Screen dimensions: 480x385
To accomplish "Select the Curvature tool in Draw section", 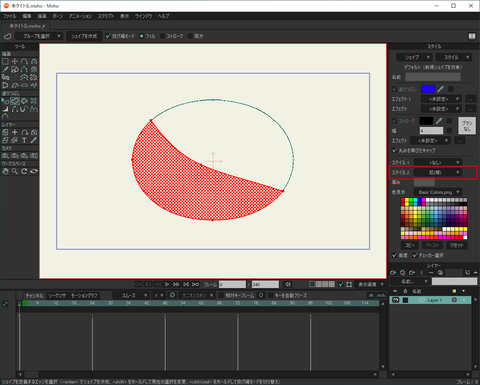I will [x=34, y=61].
